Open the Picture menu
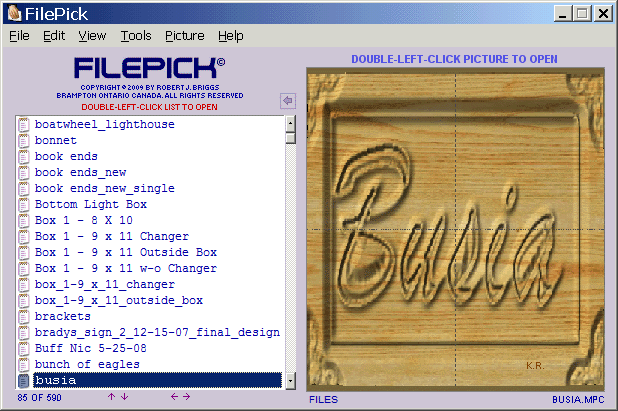 184,36
